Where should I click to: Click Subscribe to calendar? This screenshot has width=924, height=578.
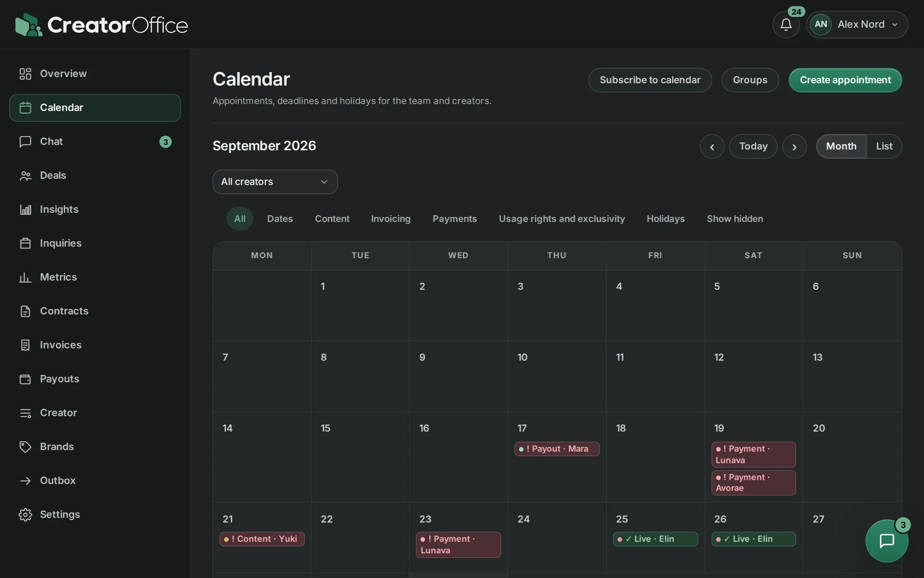coord(650,80)
